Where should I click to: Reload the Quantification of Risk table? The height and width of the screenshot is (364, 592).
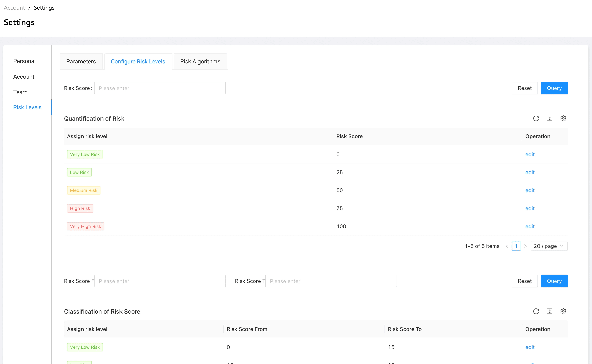pyautogui.click(x=536, y=118)
